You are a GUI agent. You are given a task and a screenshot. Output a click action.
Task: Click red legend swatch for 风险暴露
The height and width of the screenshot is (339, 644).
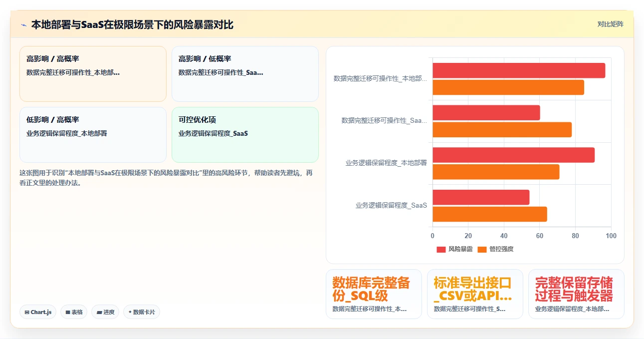441,249
